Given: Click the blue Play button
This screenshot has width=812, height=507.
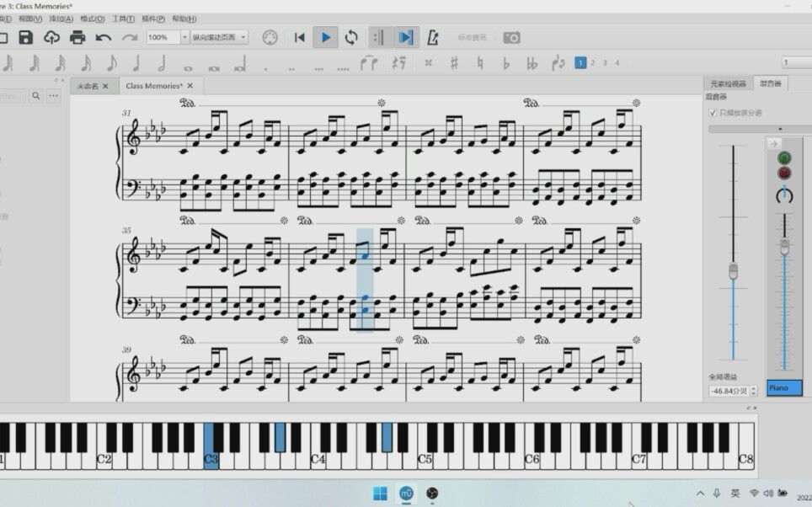Looking at the screenshot, I should (326, 37).
